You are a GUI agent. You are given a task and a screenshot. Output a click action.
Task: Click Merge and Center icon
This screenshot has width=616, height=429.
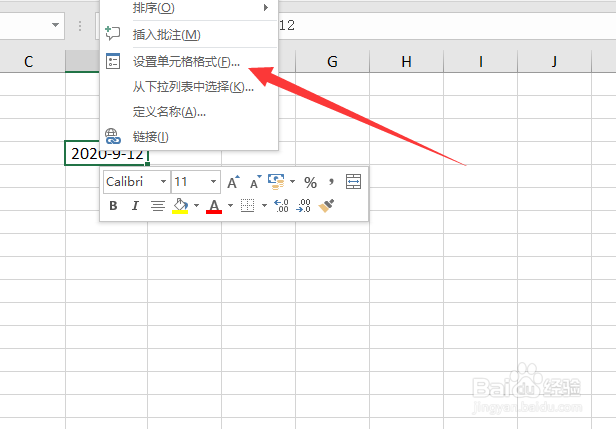(353, 182)
